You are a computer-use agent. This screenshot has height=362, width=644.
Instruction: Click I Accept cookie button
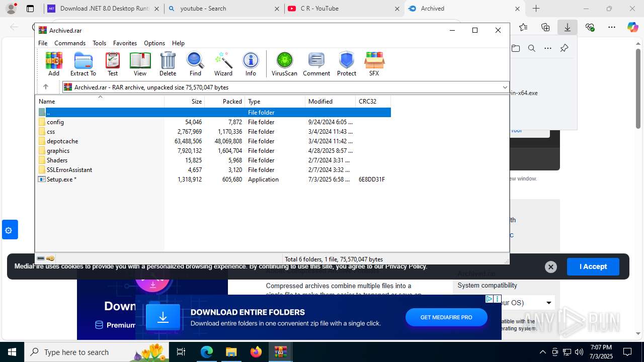point(593,266)
